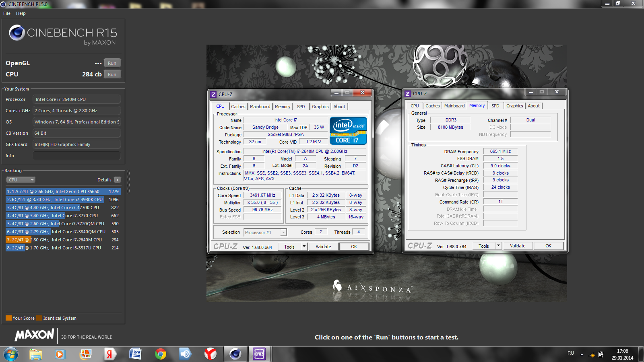
Task: Open the Yandex browser taskbar icon
Action: [x=210, y=354]
